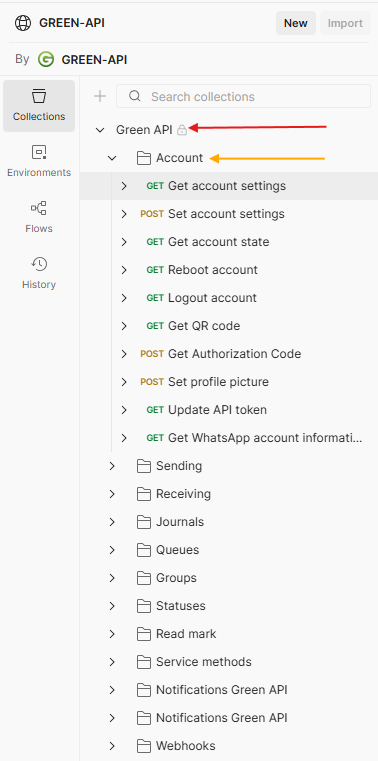The image size is (378, 761).
Task: Expand the Read mark folder chevron
Action: click(x=112, y=634)
